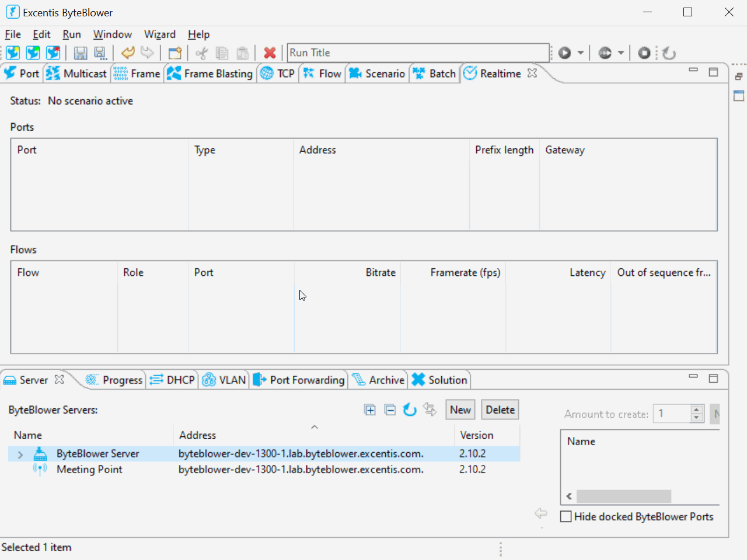
Task: Enable Hide docked ByteBlower Ports checkbox
Action: (x=566, y=517)
